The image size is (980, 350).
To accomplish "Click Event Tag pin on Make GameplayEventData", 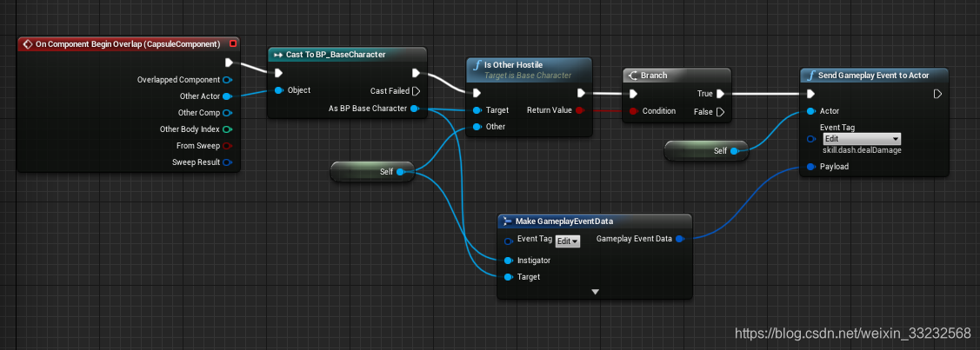I will tap(508, 241).
